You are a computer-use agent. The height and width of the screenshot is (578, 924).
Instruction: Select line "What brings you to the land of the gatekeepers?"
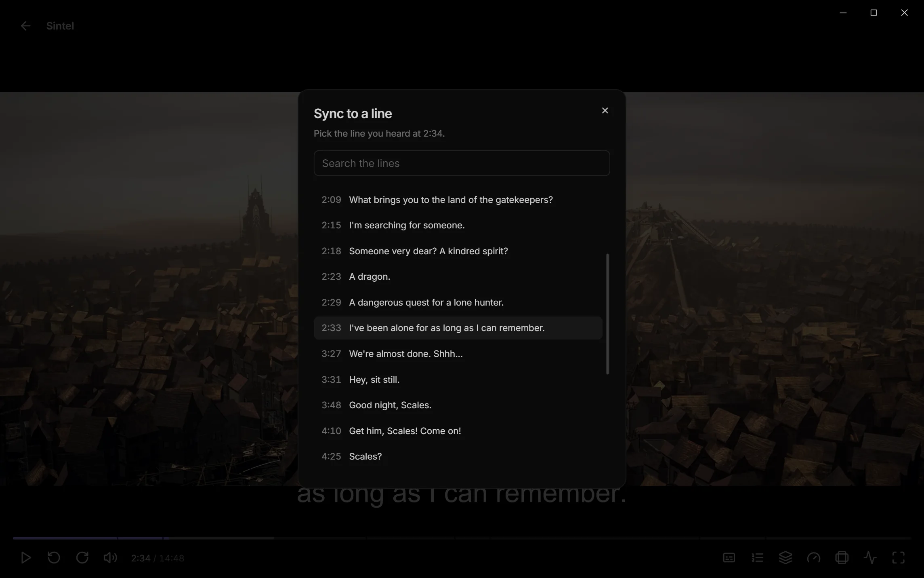click(458, 200)
